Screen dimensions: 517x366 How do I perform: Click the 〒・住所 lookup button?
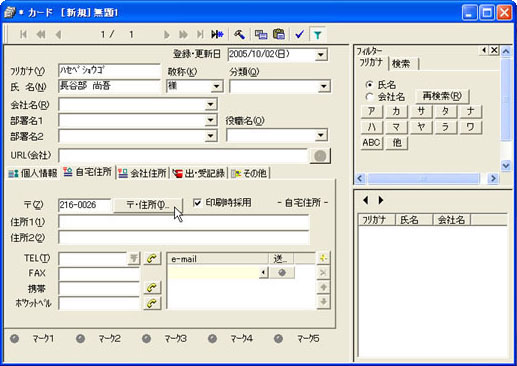tap(148, 205)
